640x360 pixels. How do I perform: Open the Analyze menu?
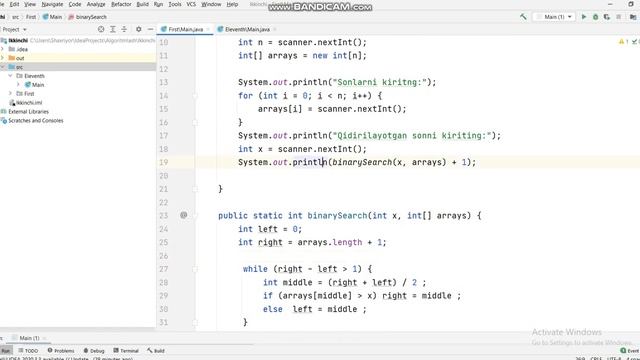click(x=96, y=4)
